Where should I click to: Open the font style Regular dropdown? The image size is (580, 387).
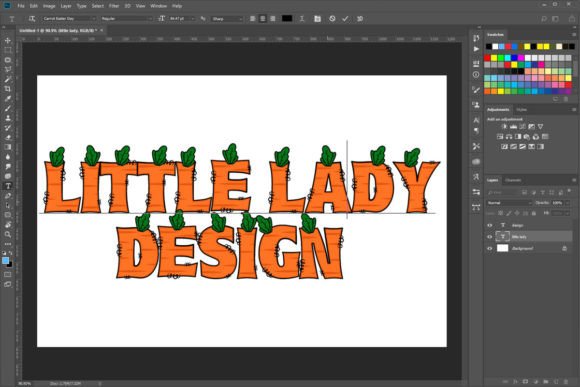pos(127,18)
